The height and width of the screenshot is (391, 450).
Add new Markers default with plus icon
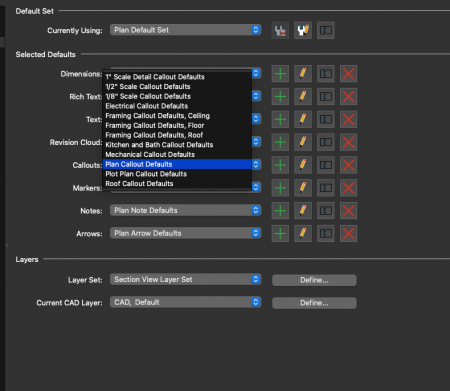point(280,188)
